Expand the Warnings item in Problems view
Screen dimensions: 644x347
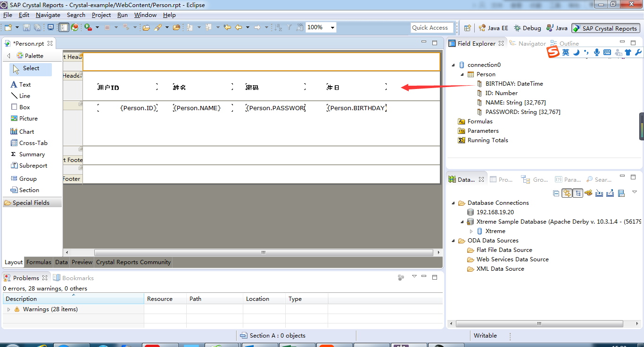pyautogui.click(x=8, y=309)
